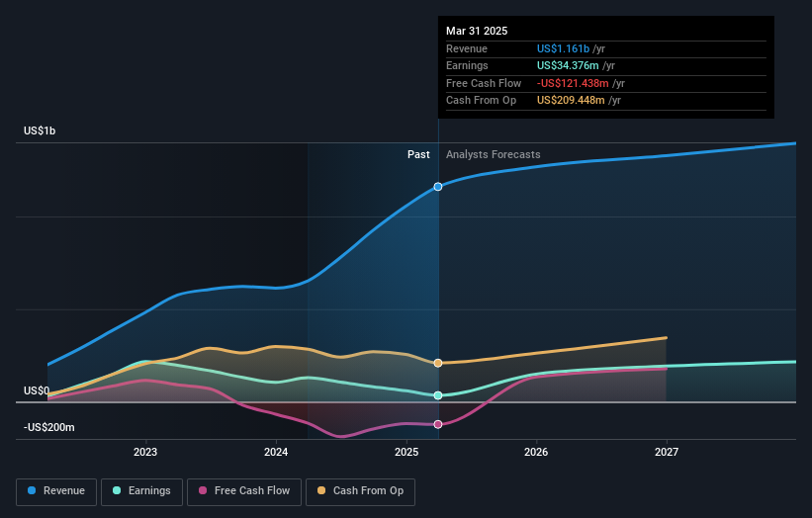The width and height of the screenshot is (812, 518).
Task: Toggle the Earnings legend button
Action: (141, 491)
